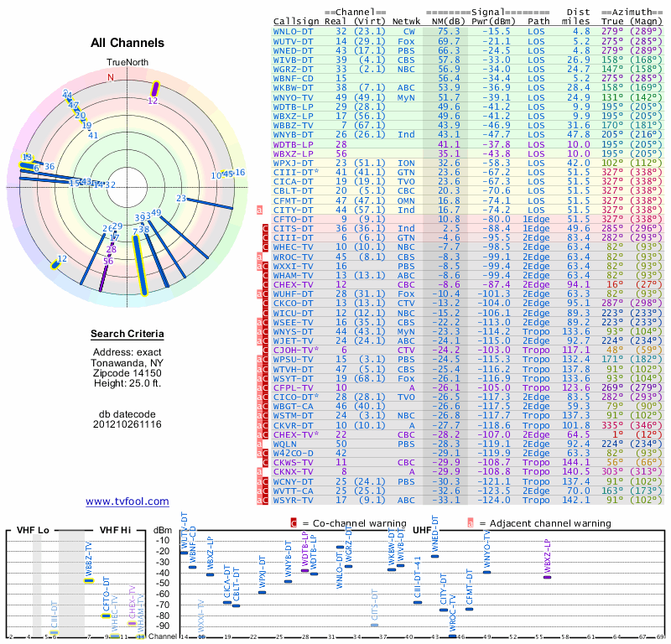Select the CKCO-DT callsign
Screen dimensions: 671x644
[x=293, y=304]
